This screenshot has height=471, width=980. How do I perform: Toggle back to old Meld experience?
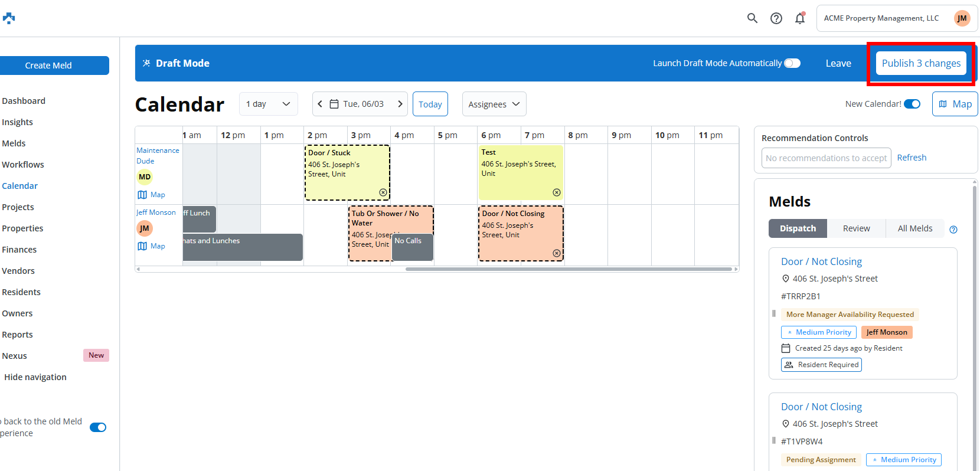point(98,427)
